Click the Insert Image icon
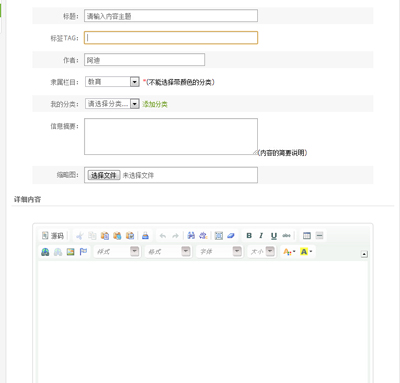Image resolution: width=400 pixels, height=383 pixels. click(x=70, y=252)
